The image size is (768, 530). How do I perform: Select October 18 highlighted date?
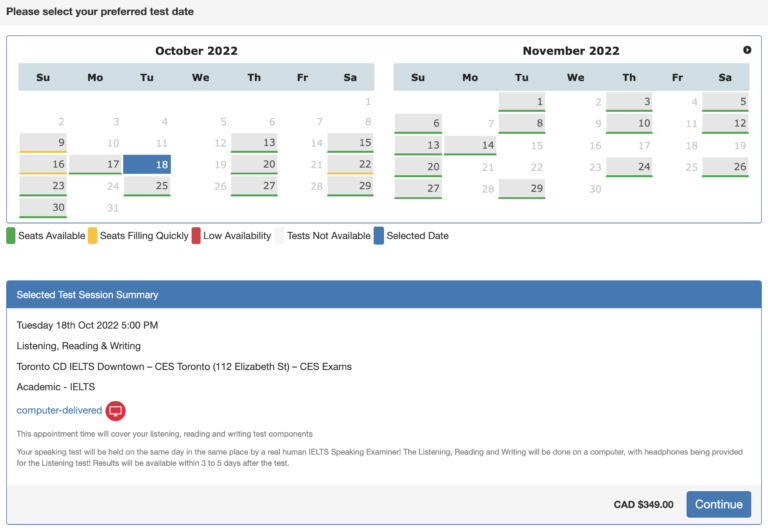point(147,165)
